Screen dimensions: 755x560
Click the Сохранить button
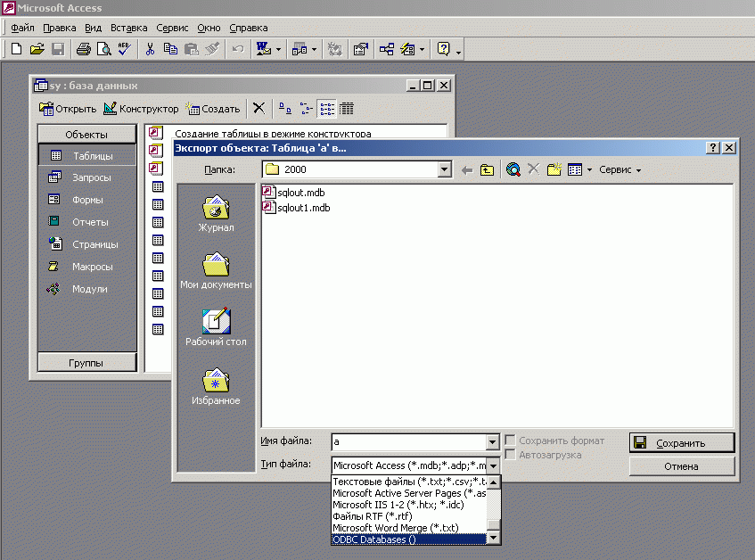coord(682,442)
